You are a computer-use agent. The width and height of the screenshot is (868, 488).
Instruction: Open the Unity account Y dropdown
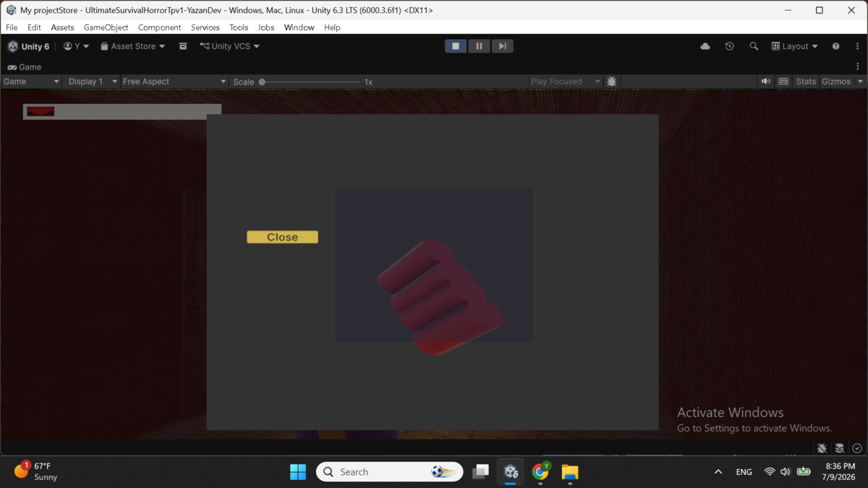pos(76,46)
